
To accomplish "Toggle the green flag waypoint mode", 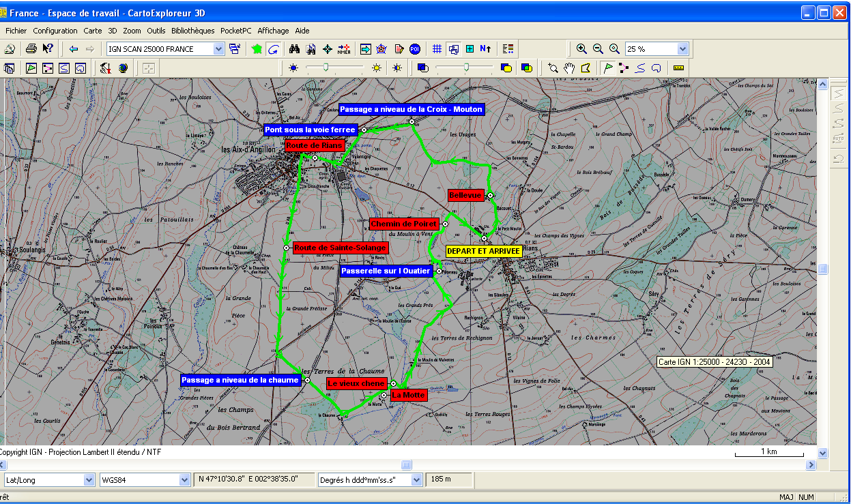I will [607, 68].
